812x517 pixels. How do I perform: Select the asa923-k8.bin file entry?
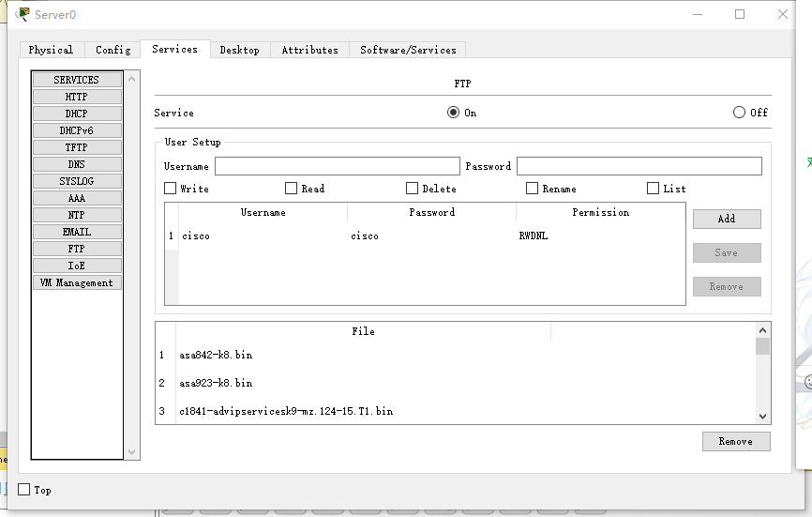217,383
